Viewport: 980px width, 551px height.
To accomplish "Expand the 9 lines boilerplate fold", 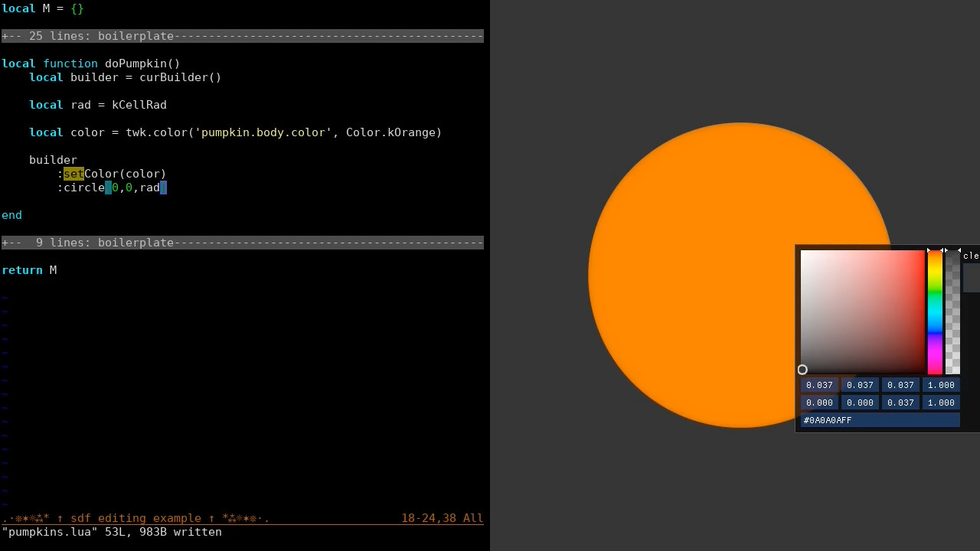I will [243, 243].
